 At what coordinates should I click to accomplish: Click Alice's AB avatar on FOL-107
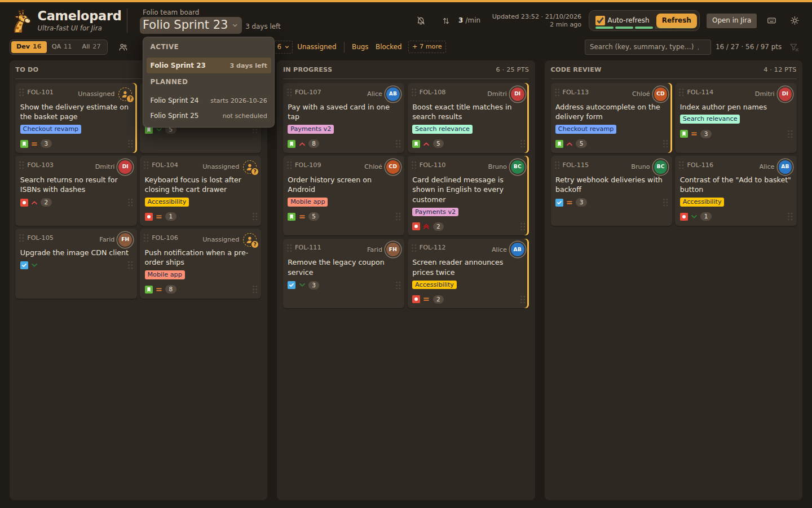[x=393, y=94]
